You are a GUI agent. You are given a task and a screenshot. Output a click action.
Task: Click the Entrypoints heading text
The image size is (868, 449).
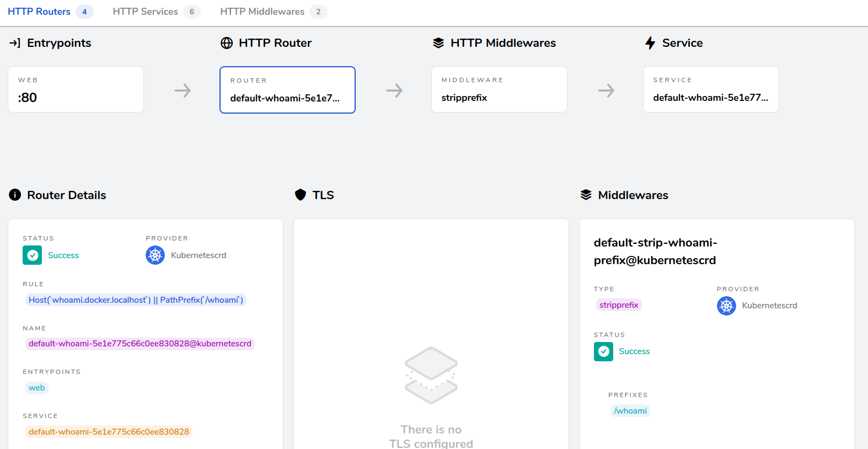(x=59, y=43)
